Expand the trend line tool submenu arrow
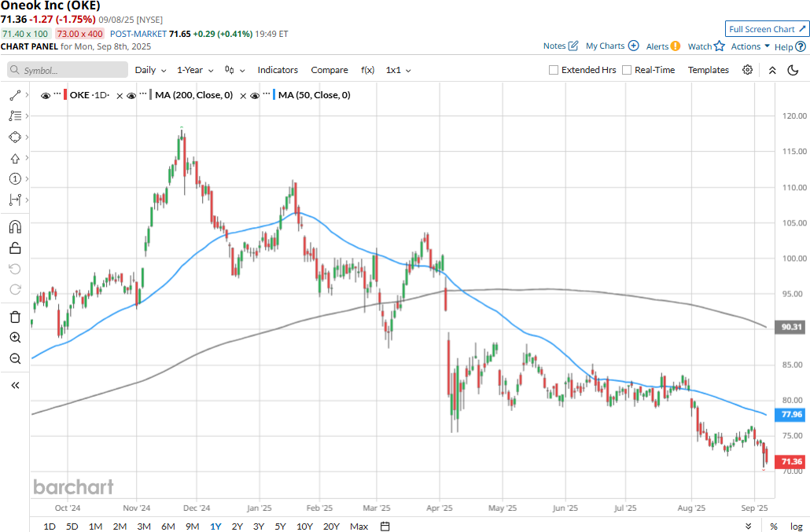This screenshot has height=532, width=810. tap(27, 95)
